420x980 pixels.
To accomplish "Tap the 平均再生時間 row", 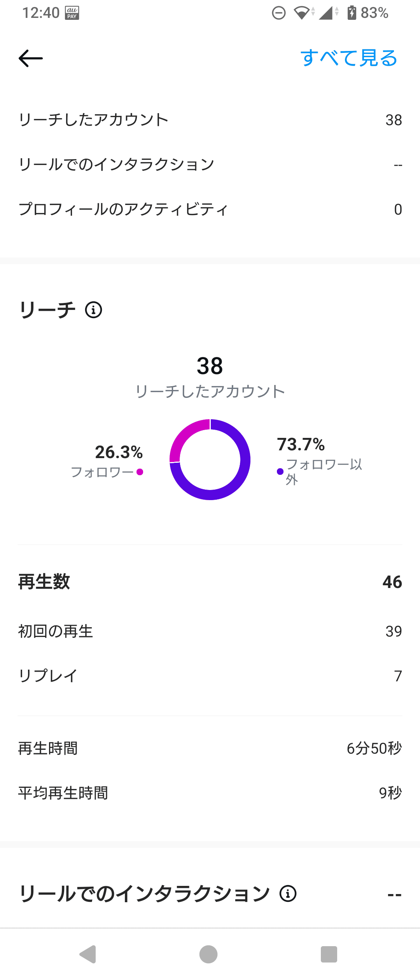I will 210,793.
